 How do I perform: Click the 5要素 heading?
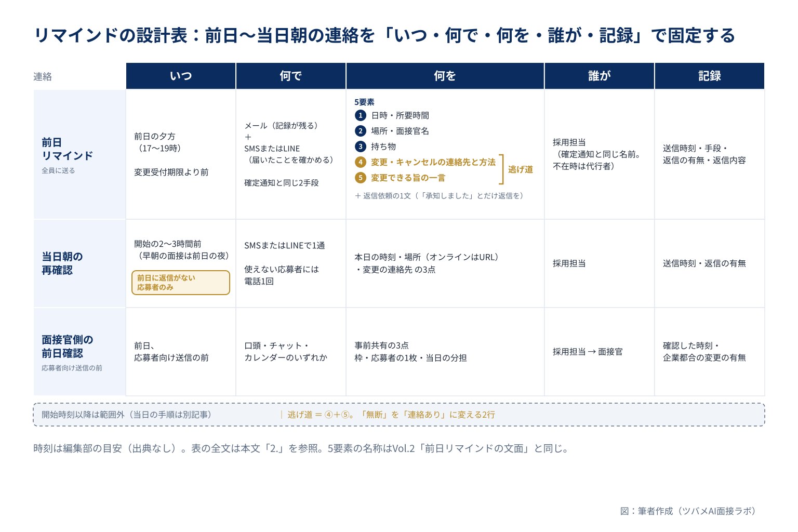click(365, 102)
